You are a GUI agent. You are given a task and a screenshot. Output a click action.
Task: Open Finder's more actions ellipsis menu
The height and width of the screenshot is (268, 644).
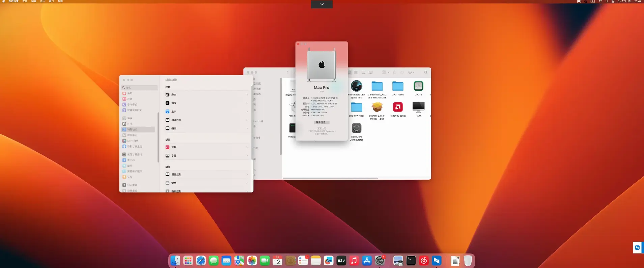[x=411, y=72]
